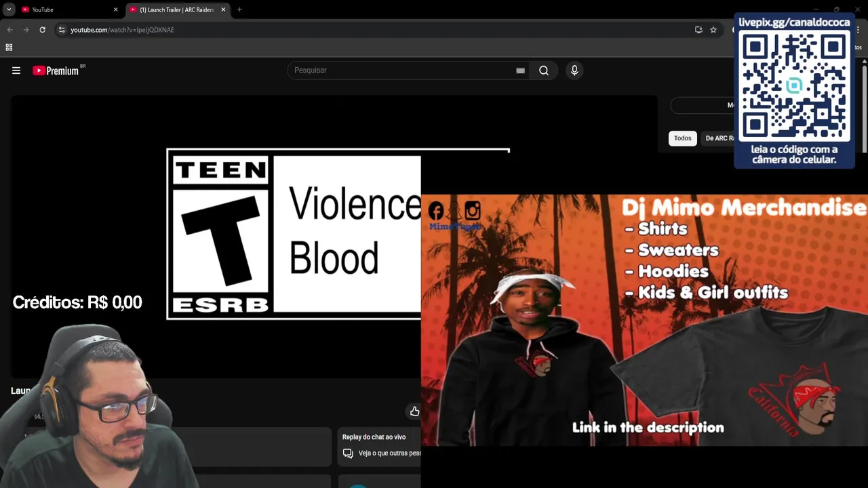Select the Todos filter chip
Viewport: 868px width, 488px height.
click(683, 138)
